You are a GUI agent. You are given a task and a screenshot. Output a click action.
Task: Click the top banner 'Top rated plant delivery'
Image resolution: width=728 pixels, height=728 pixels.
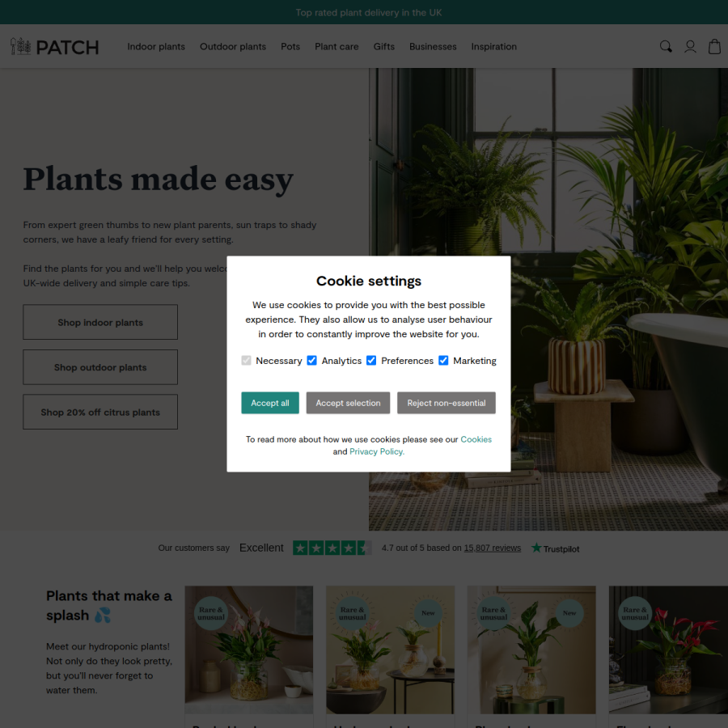click(x=369, y=12)
